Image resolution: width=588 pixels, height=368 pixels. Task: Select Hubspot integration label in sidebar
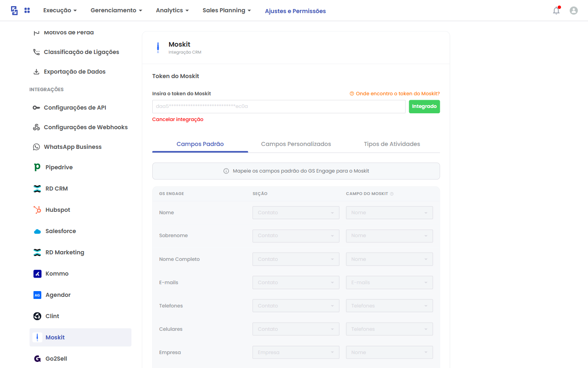(x=58, y=210)
